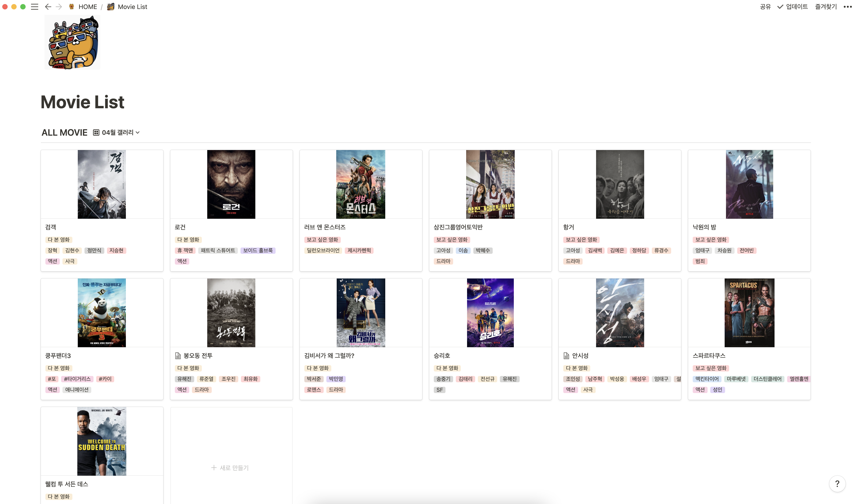Click the HOME breadcrumb icon
This screenshot has width=855, height=504.
point(72,7)
